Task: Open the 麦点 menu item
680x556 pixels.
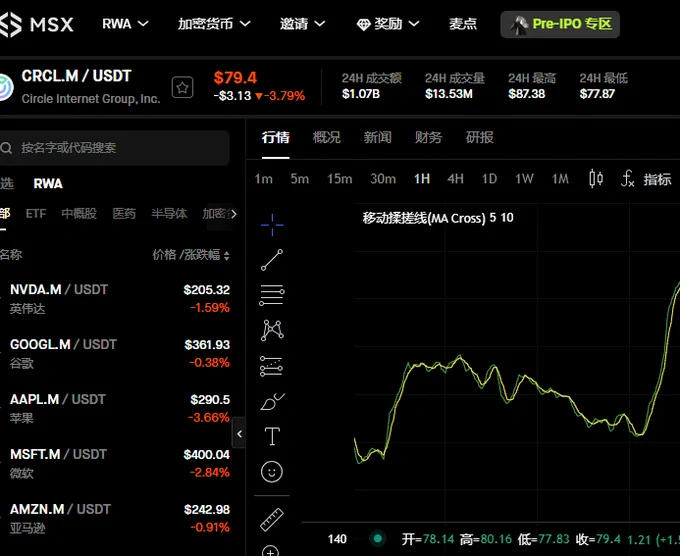Action: point(463,24)
